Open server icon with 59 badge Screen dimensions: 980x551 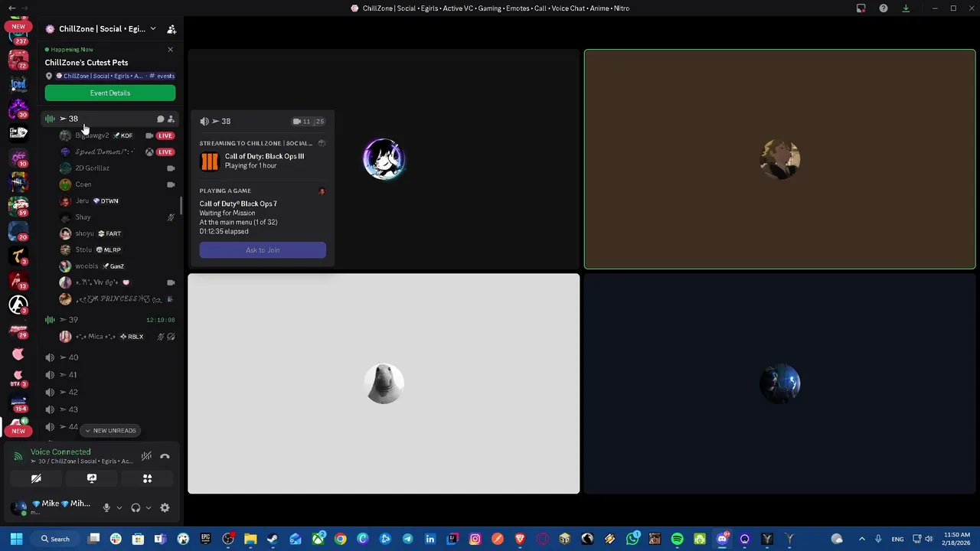pos(18,207)
